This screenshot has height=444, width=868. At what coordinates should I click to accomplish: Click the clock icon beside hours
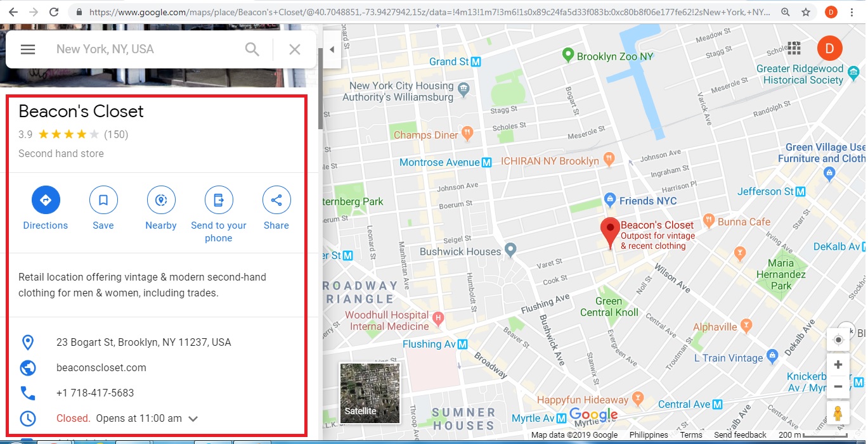(x=28, y=419)
